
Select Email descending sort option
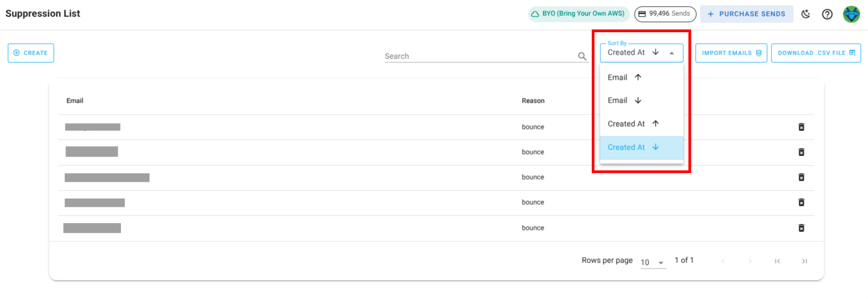tap(641, 100)
